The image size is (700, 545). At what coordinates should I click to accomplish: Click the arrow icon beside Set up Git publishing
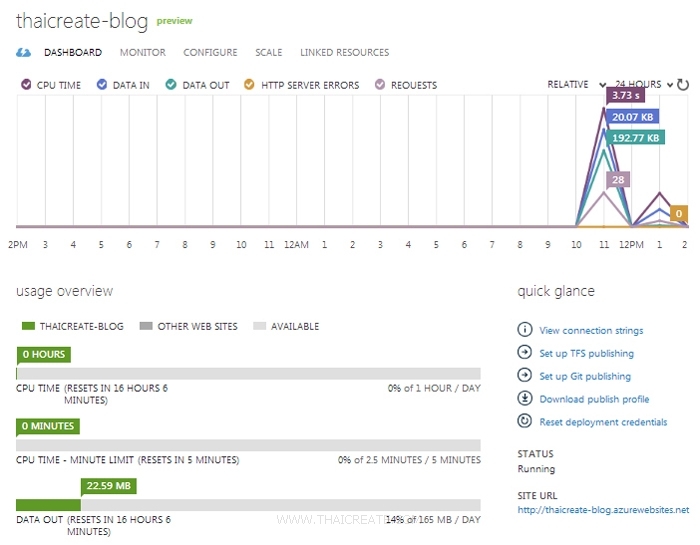coord(525,375)
